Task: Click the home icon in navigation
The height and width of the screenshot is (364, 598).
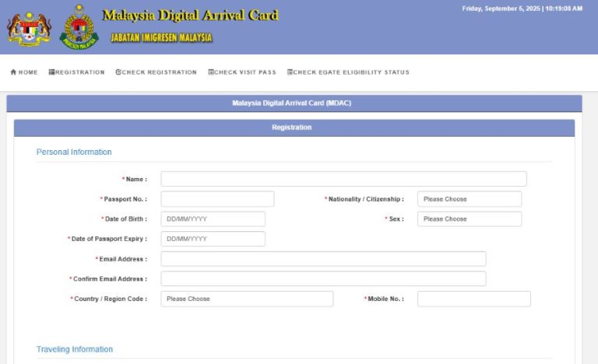Action: (x=13, y=72)
